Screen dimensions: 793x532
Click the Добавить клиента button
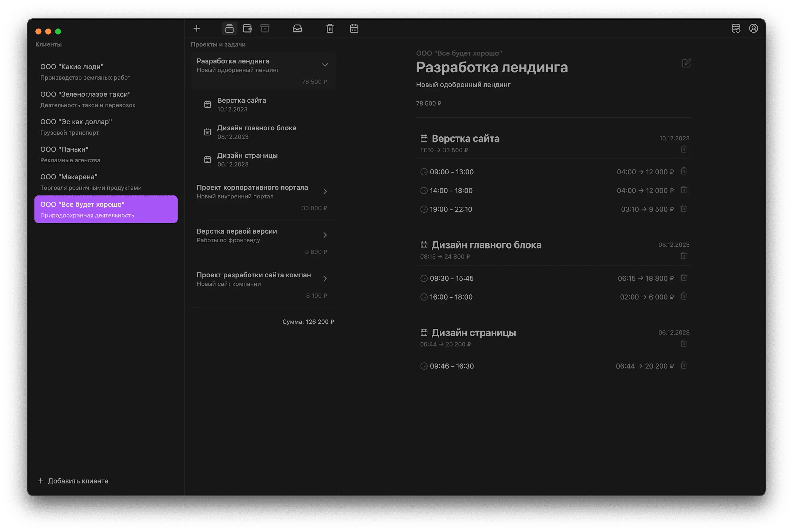pyautogui.click(x=73, y=481)
